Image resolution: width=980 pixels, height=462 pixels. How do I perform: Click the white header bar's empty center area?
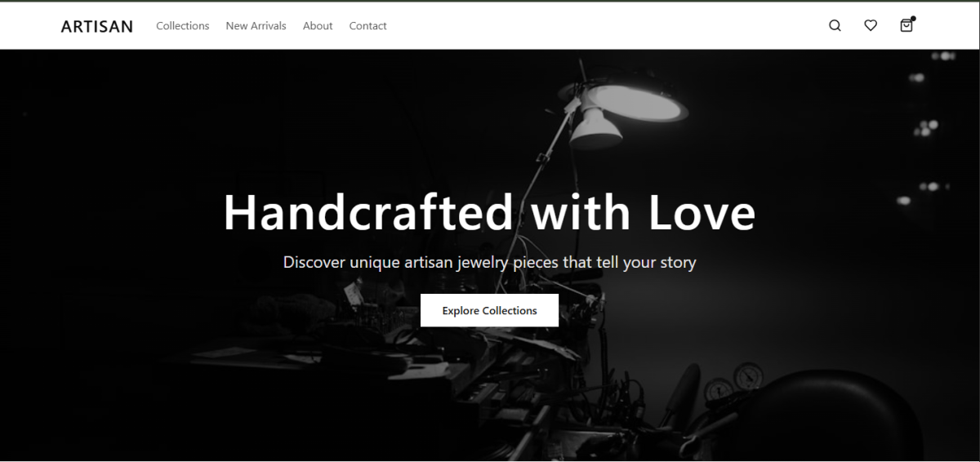click(x=604, y=26)
